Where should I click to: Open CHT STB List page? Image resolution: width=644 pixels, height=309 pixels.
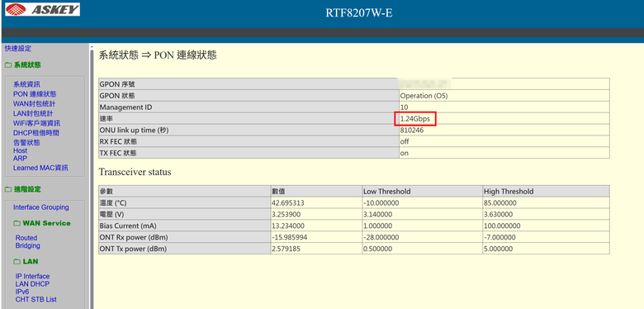pyautogui.click(x=36, y=300)
